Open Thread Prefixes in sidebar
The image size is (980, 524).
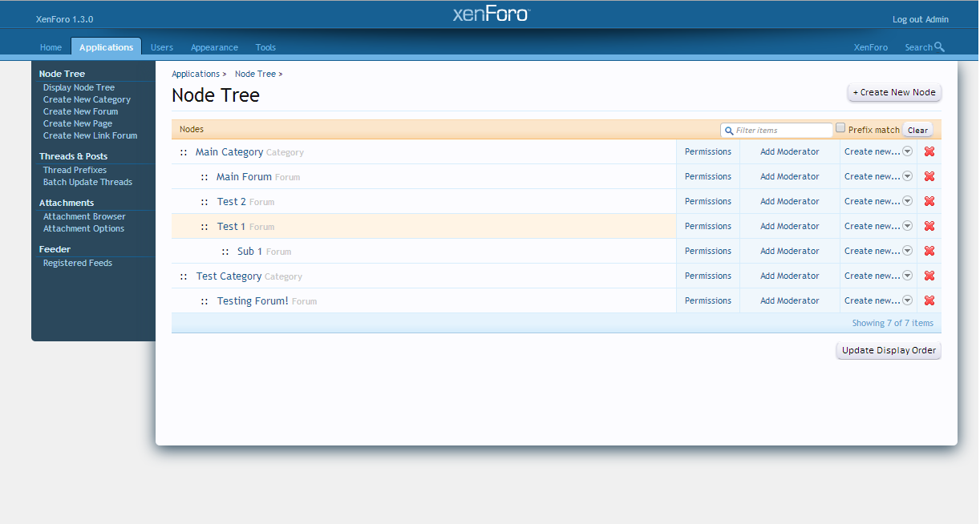coord(75,170)
